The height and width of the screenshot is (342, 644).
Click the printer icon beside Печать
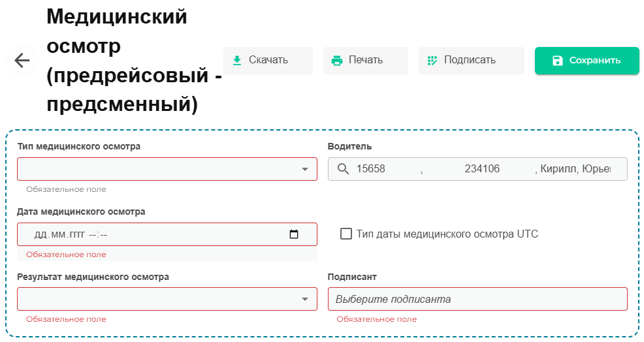point(337,61)
